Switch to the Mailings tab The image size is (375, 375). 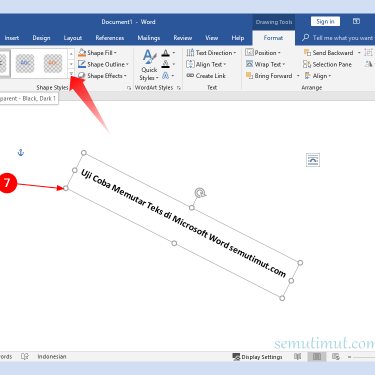(x=149, y=38)
